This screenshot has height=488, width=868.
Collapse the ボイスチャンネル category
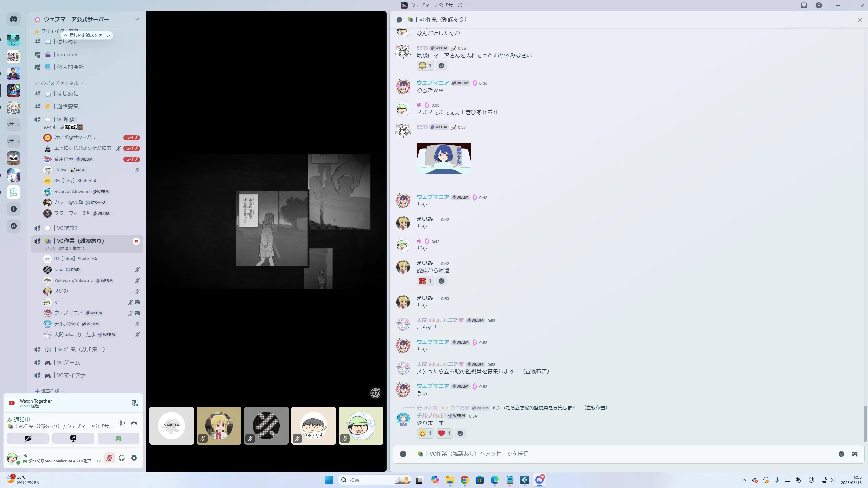coord(59,83)
